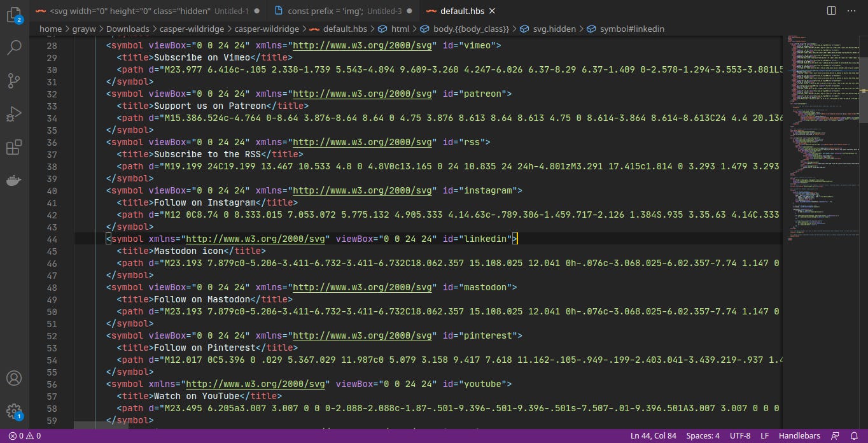This screenshot has width=868, height=443.
Task: Switch to the Untitled-3 const prefix tab
Action: [x=344, y=11]
